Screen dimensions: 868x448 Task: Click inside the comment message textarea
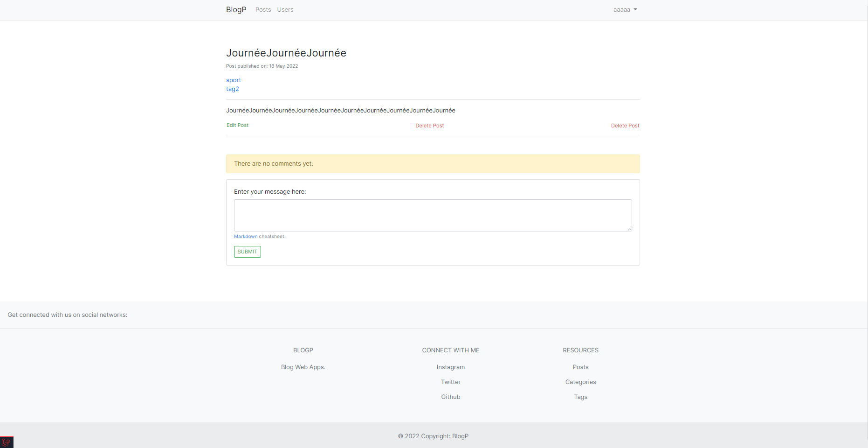click(433, 215)
